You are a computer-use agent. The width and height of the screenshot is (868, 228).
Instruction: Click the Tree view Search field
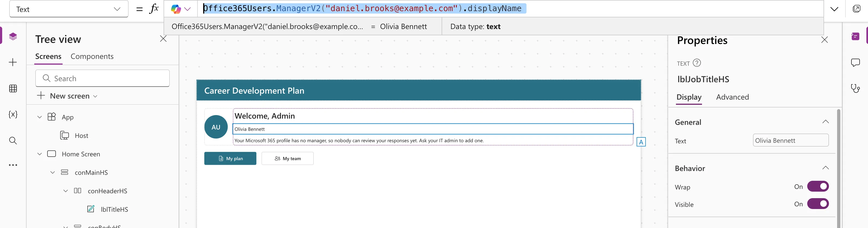[103, 79]
